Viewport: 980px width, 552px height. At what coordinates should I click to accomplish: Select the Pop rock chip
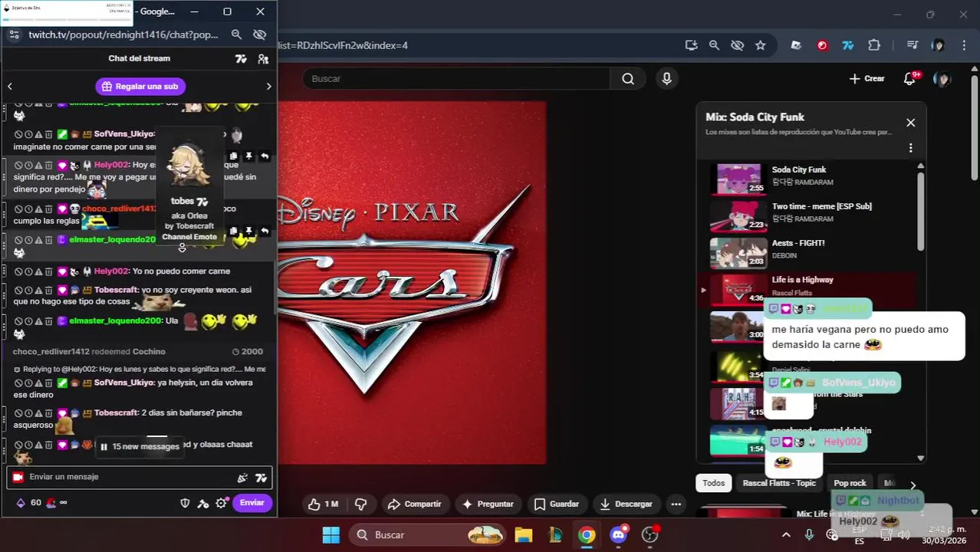pos(850,483)
